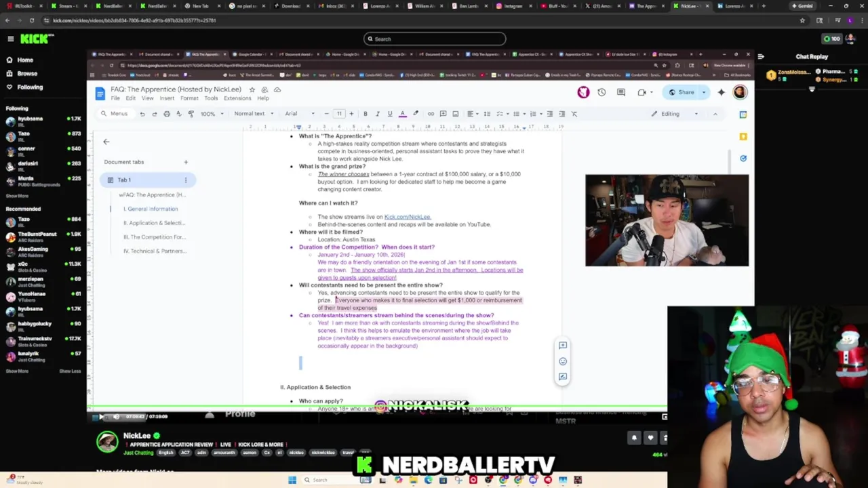Image resolution: width=868 pixels, height=488 pixels.
Task: Open Tab 1 options three-dot menu
Action: coord(185,180)
